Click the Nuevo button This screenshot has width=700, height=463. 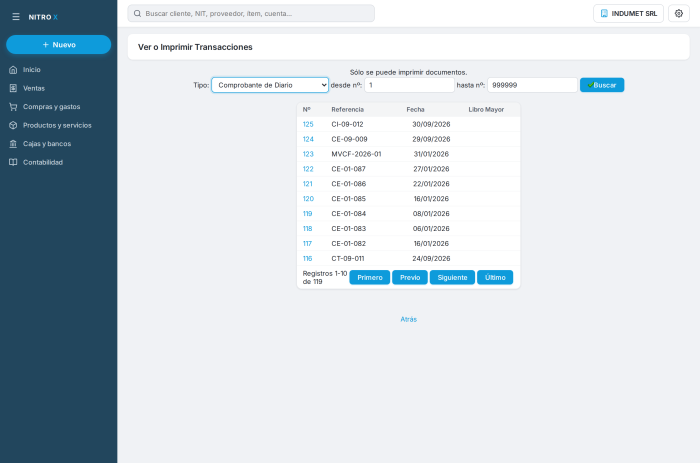click(x=58, y=45)
